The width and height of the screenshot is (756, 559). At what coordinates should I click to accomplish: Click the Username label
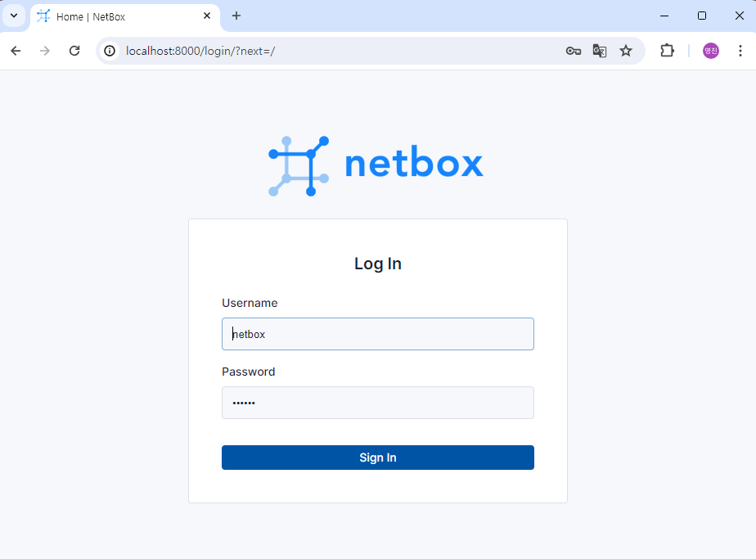tap(250, 303)
